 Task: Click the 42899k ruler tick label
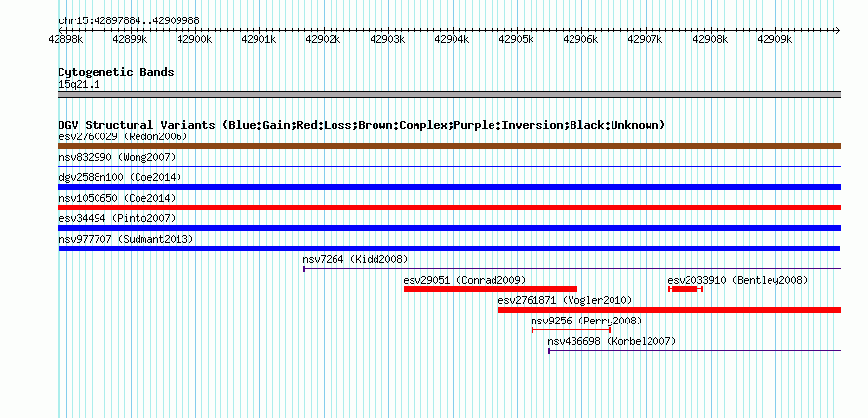tap(130, 39)
